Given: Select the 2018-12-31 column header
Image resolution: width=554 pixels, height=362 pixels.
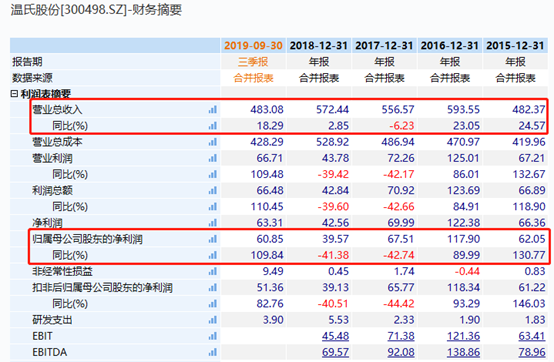Looking at the screenshot, I should (319, 46).
